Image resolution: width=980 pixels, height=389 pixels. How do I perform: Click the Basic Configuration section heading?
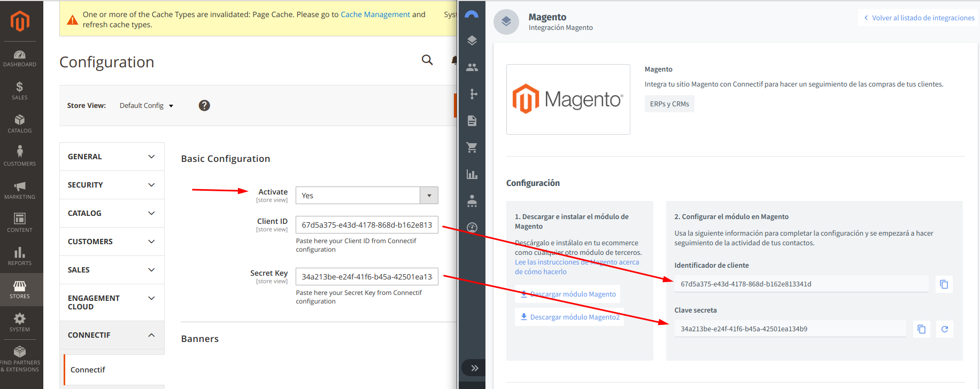click(x=226, y=159)
